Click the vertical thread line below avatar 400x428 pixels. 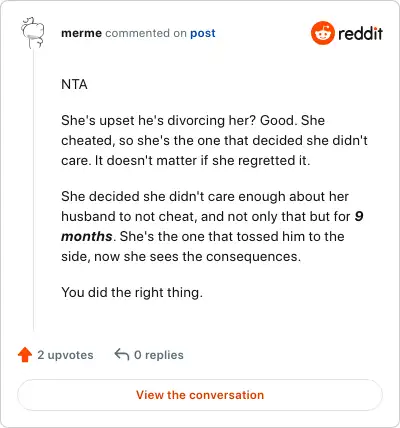33,190
